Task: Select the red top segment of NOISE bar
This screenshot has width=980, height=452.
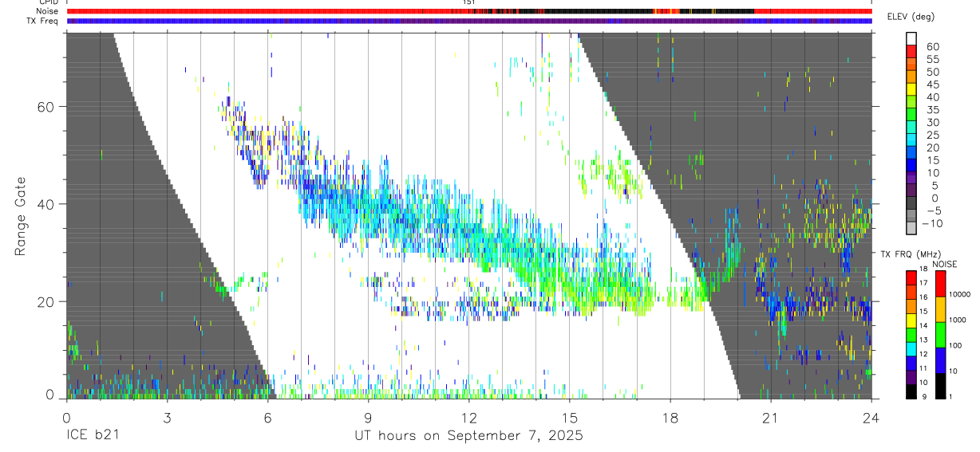Action: (941, 284)
